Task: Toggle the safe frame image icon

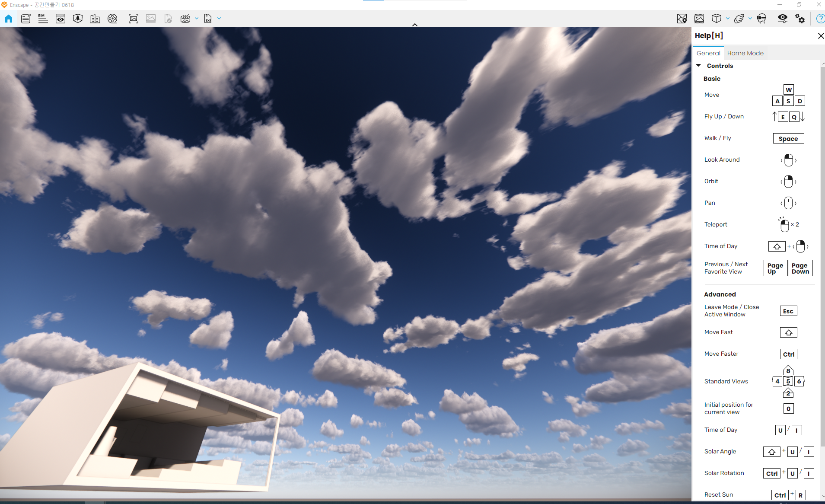Action: (x=699, y=19)
